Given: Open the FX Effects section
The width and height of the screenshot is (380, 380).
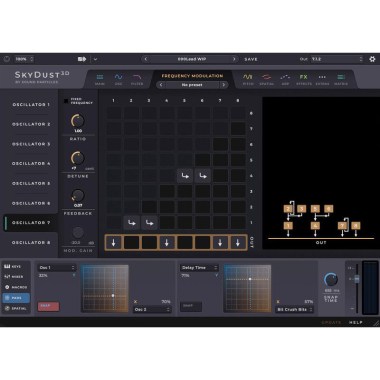Looking at the screenshot, I should point(303,80).
